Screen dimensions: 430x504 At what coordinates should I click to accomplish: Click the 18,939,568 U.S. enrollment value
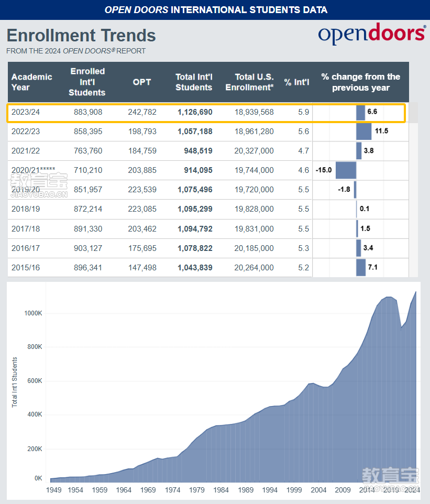coord(254,112)
